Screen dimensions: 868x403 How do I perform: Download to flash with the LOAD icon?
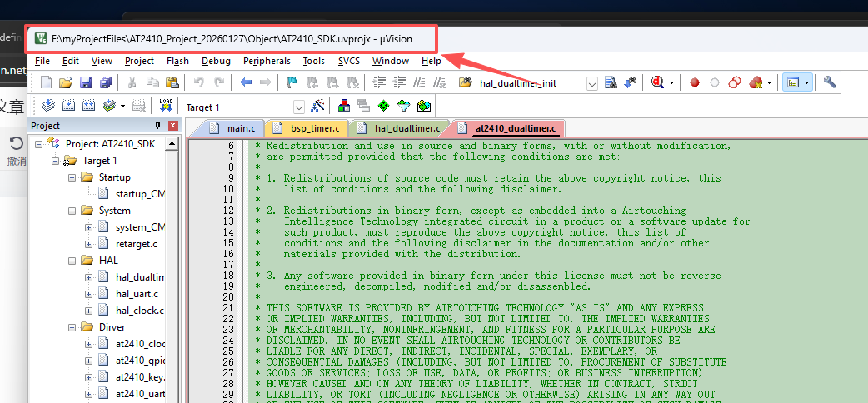pos(166,105)
